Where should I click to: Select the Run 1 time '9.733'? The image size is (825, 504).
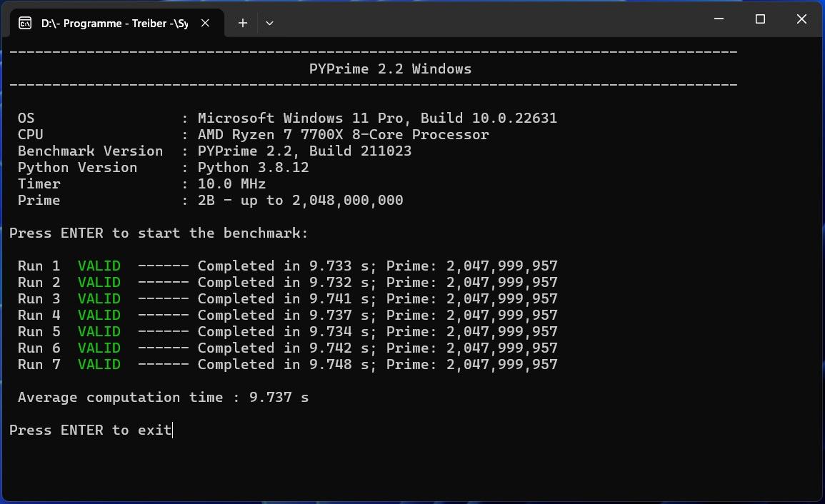click(330, 266)
